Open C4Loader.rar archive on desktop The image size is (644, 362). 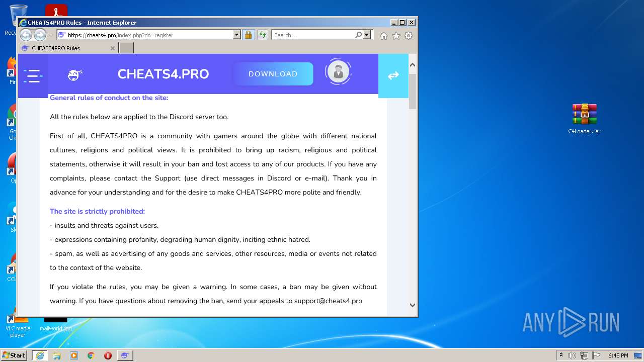(584, 119)
